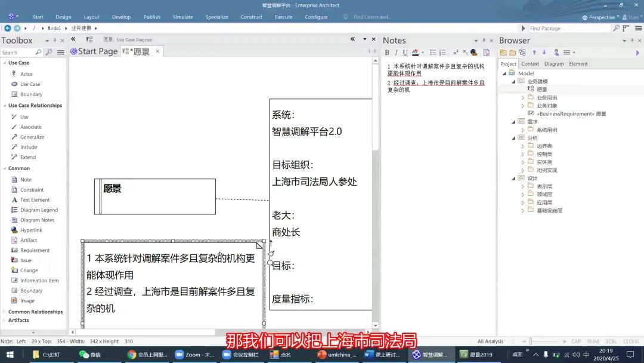Close the 愿景 diagram tab
This screenshot has width=644, height=363.
click(x=157, y=51)
